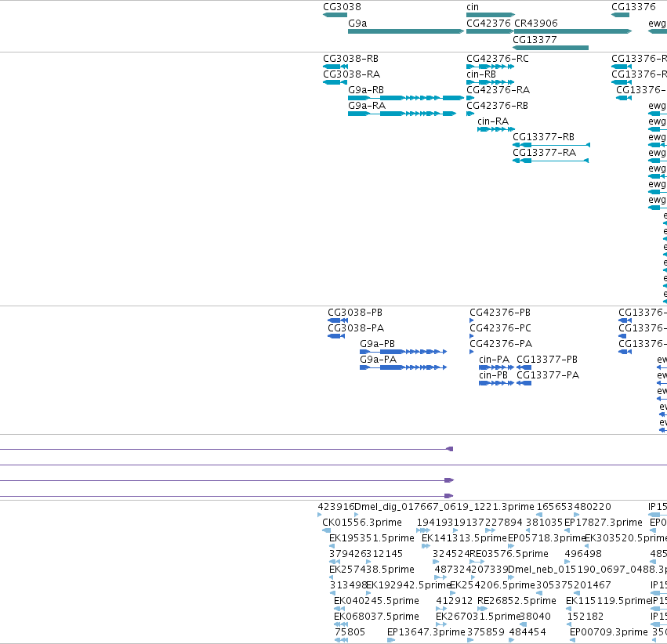The width and height of the screenshot is (667, 644).
Task: Select the cin-PB protein label
Action: [493, 375]
